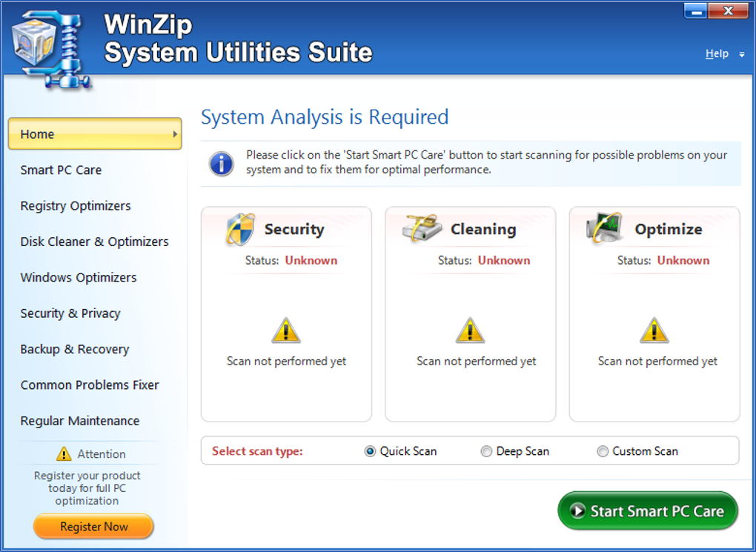Screen dimensions: 756x552
Task: Click the WinZip System Utilities Suite title
Action: pos(238,39)
